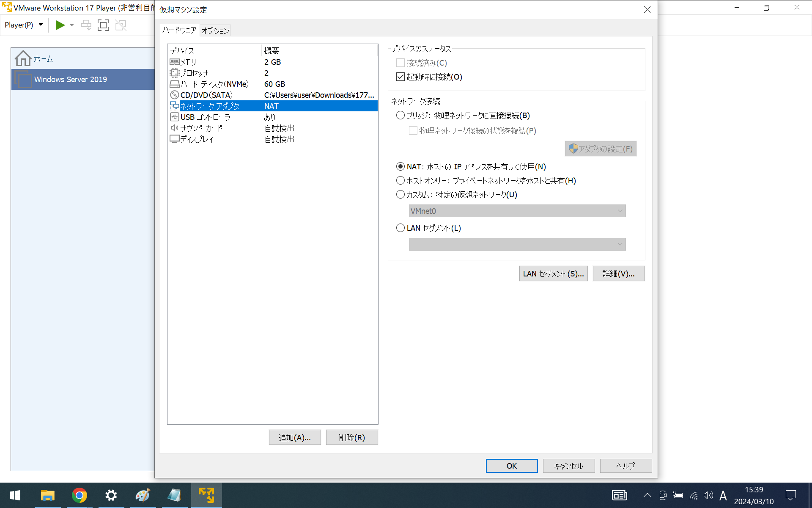Open Chrome from the Windows taskbar

click(79, 495)
